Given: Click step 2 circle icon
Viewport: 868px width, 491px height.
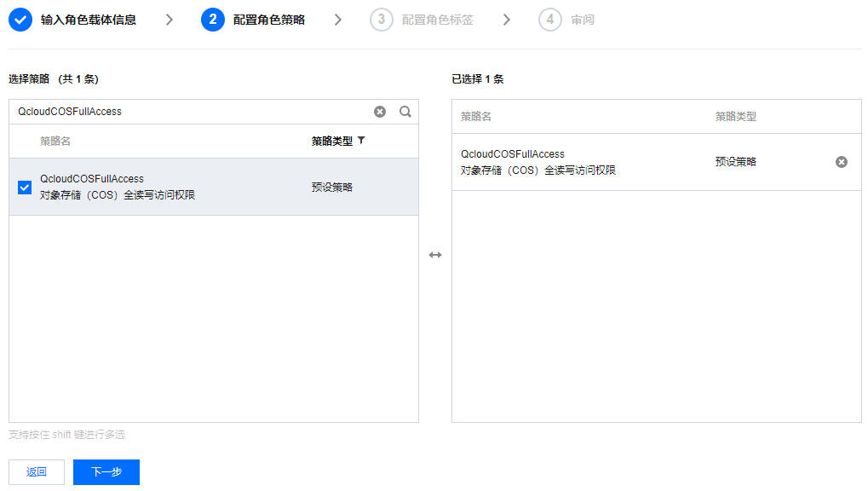Looking at the screenshot, I should pyautogui.click(x=213, y=20).
